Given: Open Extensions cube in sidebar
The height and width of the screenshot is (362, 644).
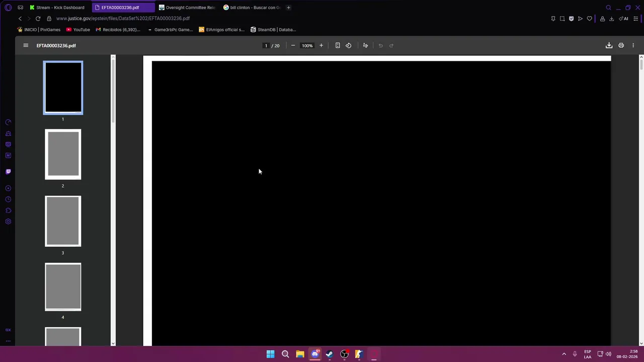Looking at the screenshot, I should coord(8,211).
